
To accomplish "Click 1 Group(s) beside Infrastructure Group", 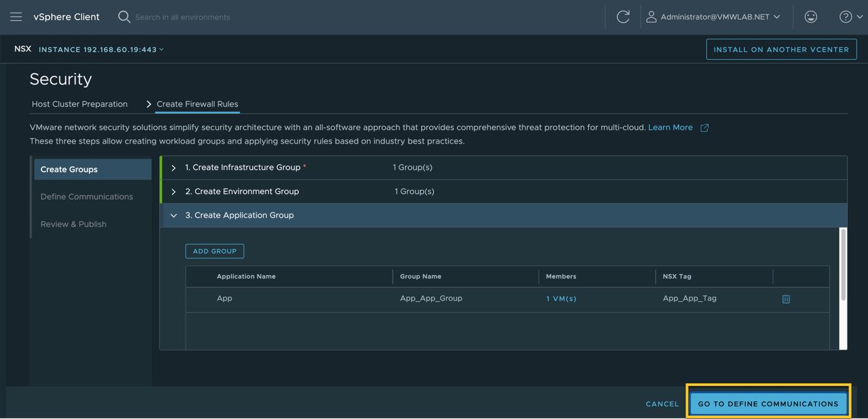I will point(412,168).
